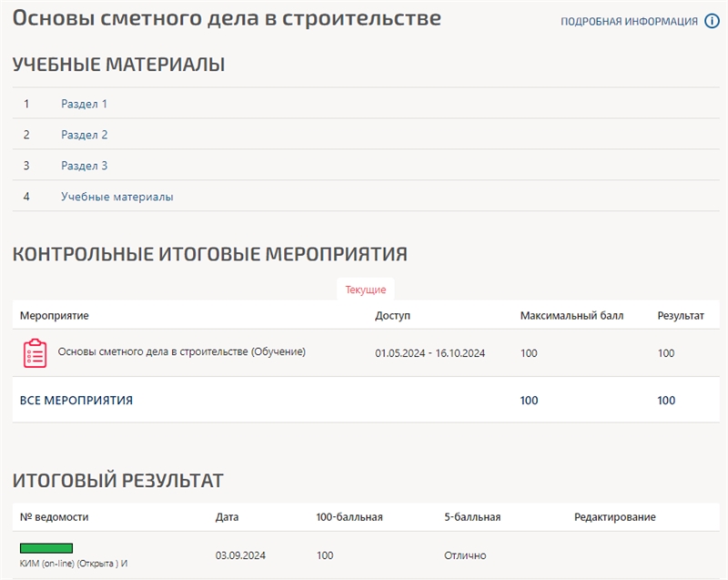The height and width of the screenshot is (580, 728).
Task: Open the red clipboard test icon
Action: [35, 353]
